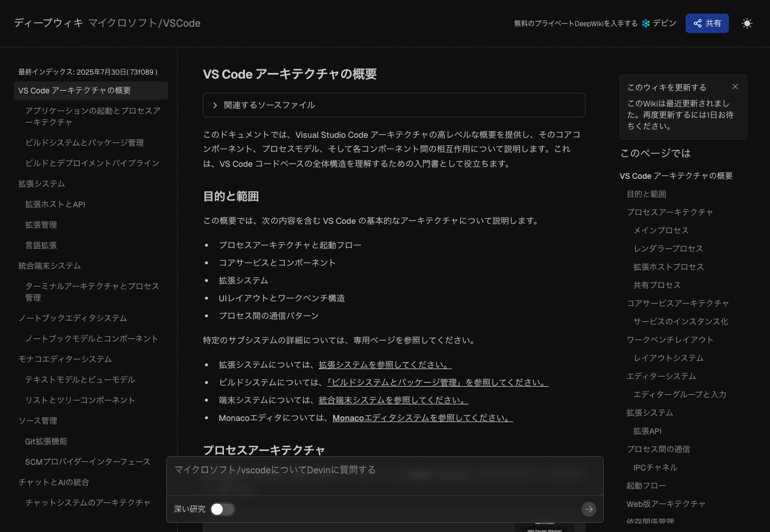Jump to 目的と範囲 in page outline
The width and height of the screenshot is (770, 532).
click(646, 194)
